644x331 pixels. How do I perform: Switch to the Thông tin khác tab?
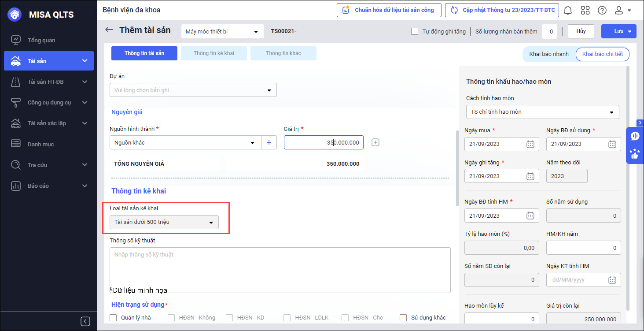click(283, 53)
